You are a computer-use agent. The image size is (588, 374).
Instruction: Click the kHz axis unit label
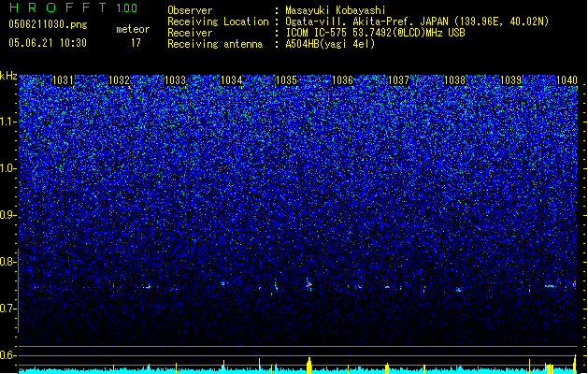point(8,76)
